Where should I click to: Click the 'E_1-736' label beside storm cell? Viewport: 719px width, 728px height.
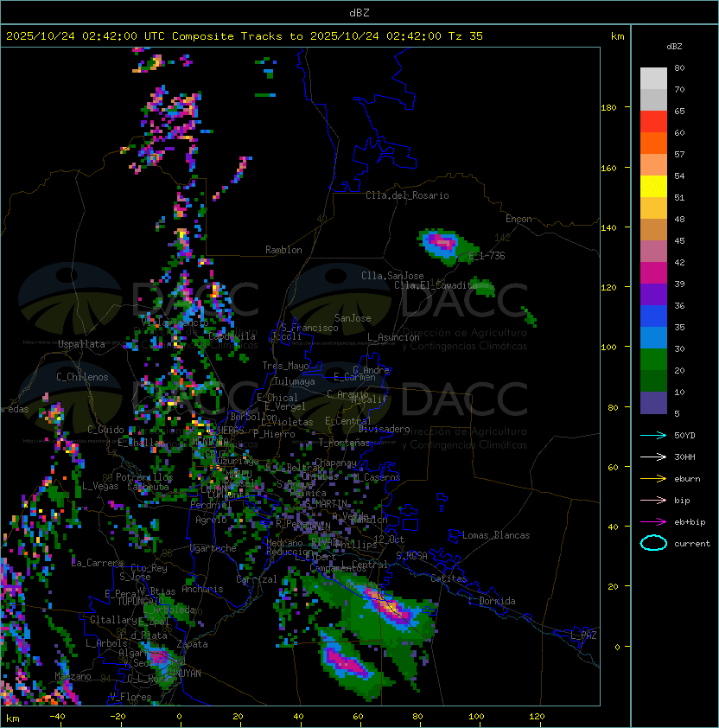487,256
